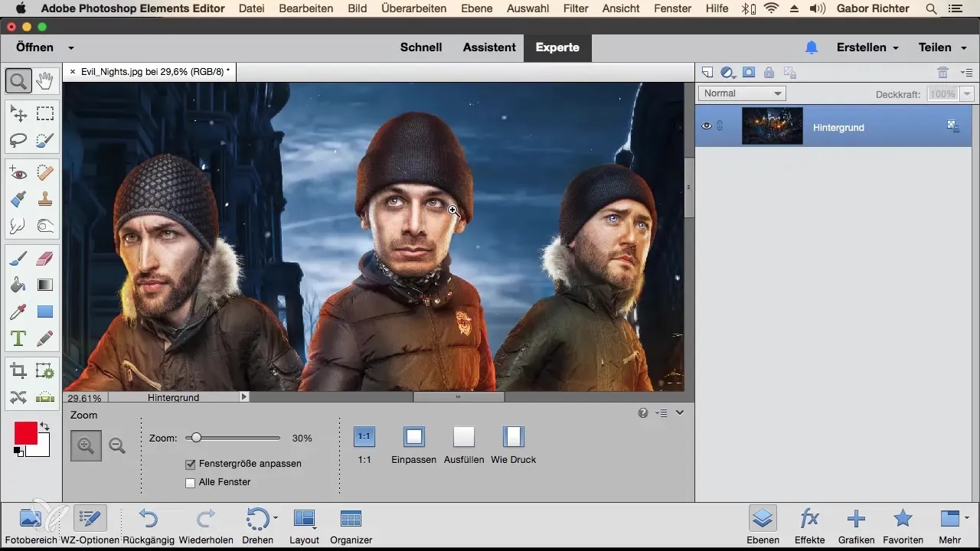Toggle the Ebenen panel button
Screen dimensions: 980x551
pos(763,525)
